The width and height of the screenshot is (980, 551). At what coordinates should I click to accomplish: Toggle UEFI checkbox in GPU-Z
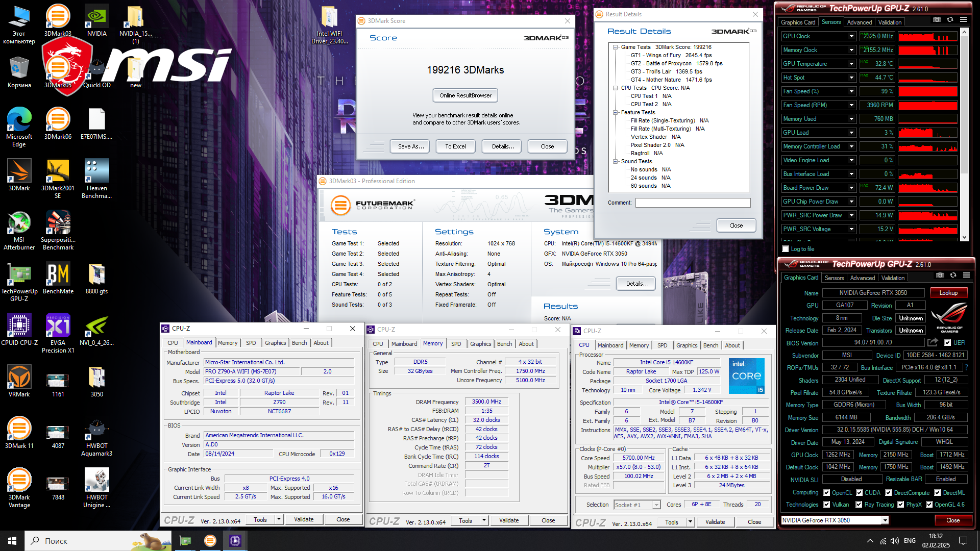coord(948,343)
